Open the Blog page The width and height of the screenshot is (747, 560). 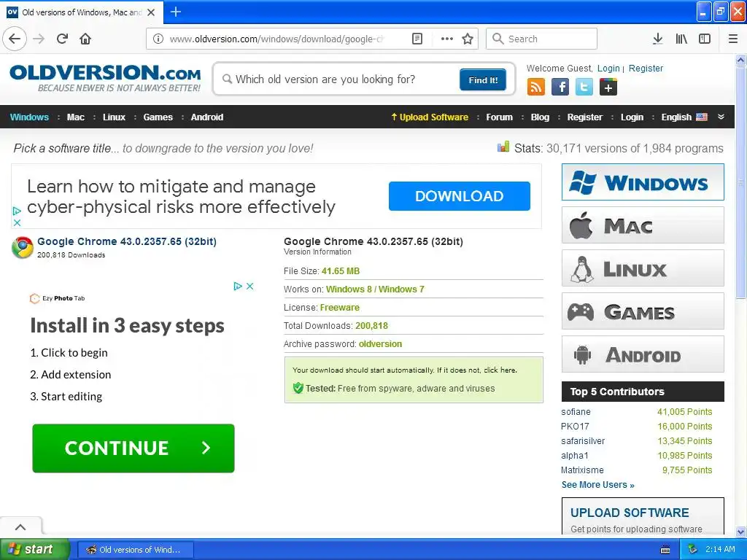540,117
